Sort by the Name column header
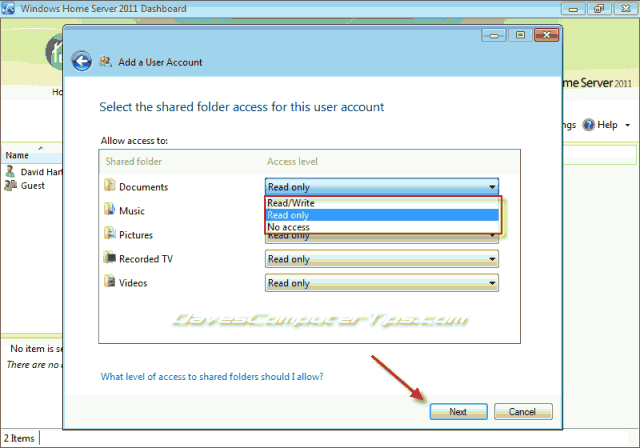 click(31, 155)
